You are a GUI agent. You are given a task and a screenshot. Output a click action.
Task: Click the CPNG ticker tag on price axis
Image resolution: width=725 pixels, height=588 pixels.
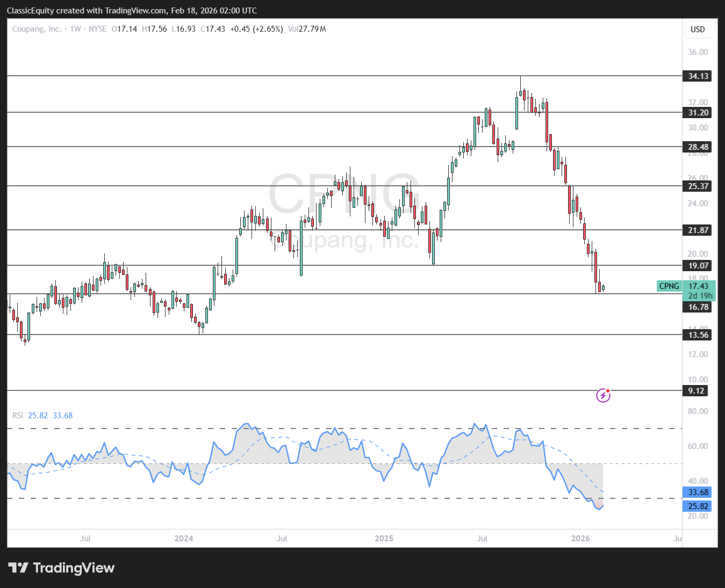[669, 286]
